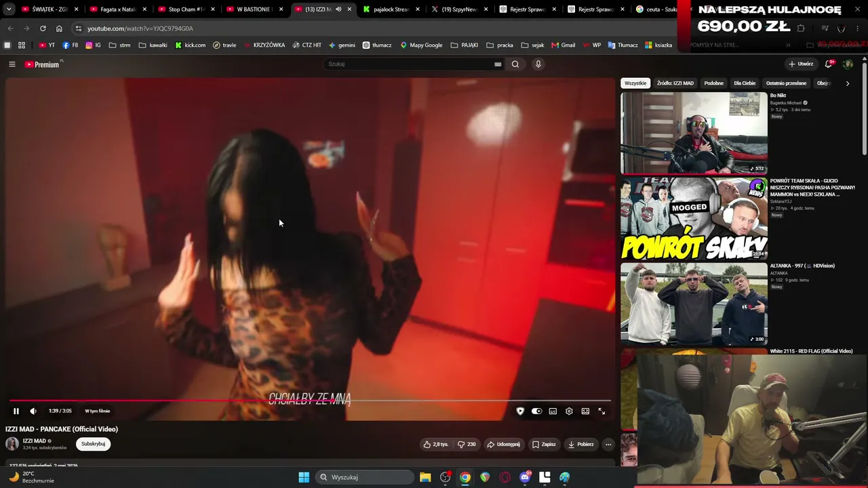The image size is (868, 488).
Task: Open the IZZI MAD channel avatar
Action: [x=12, y=444]
